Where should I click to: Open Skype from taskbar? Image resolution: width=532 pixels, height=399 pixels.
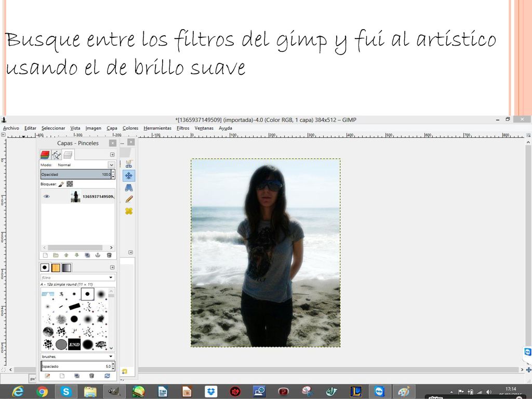coord(66,392)
